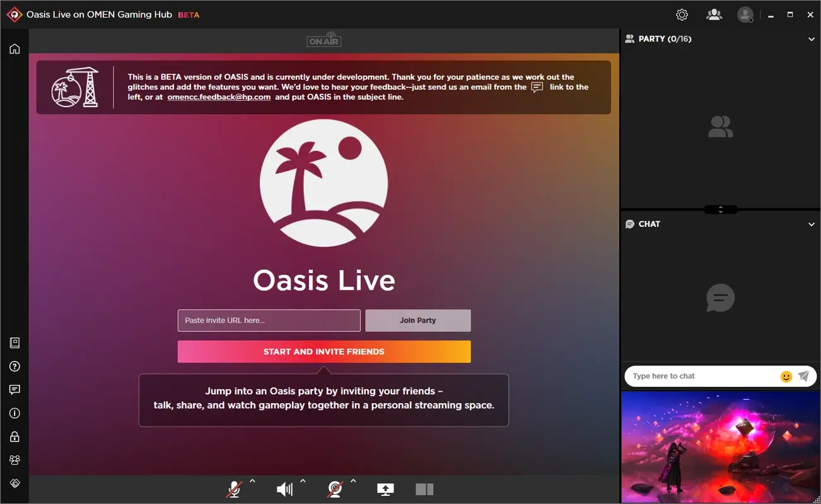This screenshot has height=504, width=821.
Task: Open application Settings via the gear icon
Action: click(682, 14)
